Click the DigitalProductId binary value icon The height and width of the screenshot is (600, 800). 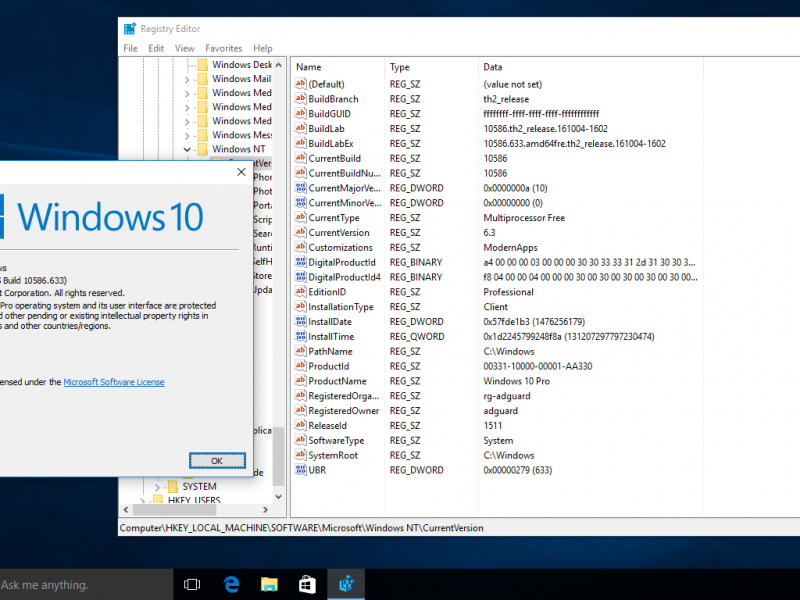tap(301, 262)
